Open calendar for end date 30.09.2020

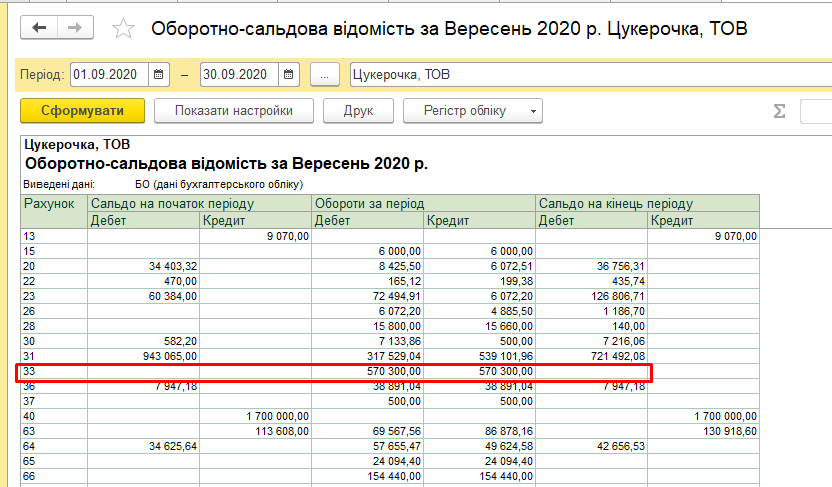point(288,74)
